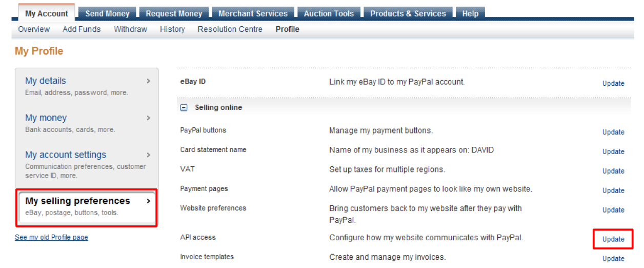The image size is (644, 268).
Task: Open the Resolution Centre submenu link
Action: click(x=230, y=29)
